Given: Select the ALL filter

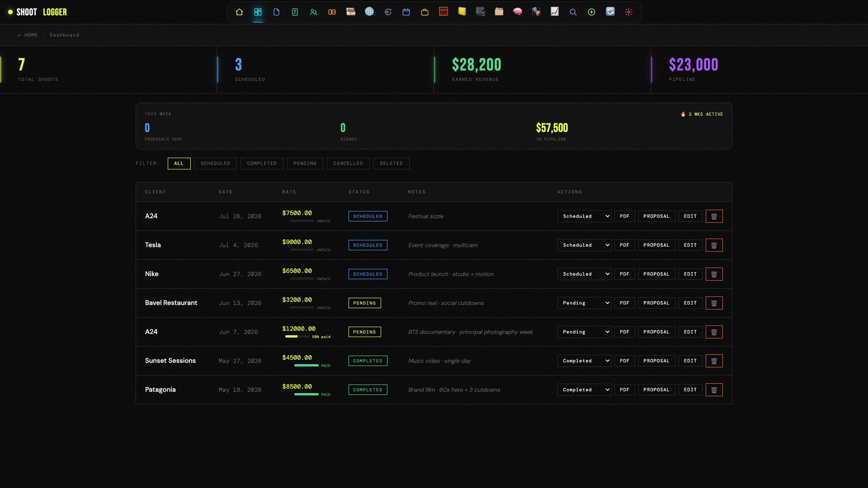Looking at the screenshot, I should coord(179,164).
